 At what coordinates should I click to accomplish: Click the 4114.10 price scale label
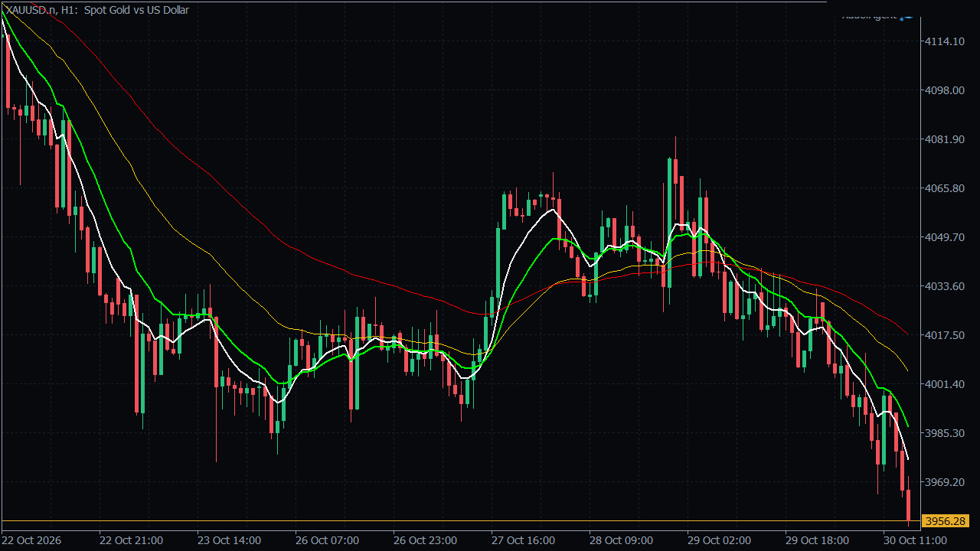945,41
